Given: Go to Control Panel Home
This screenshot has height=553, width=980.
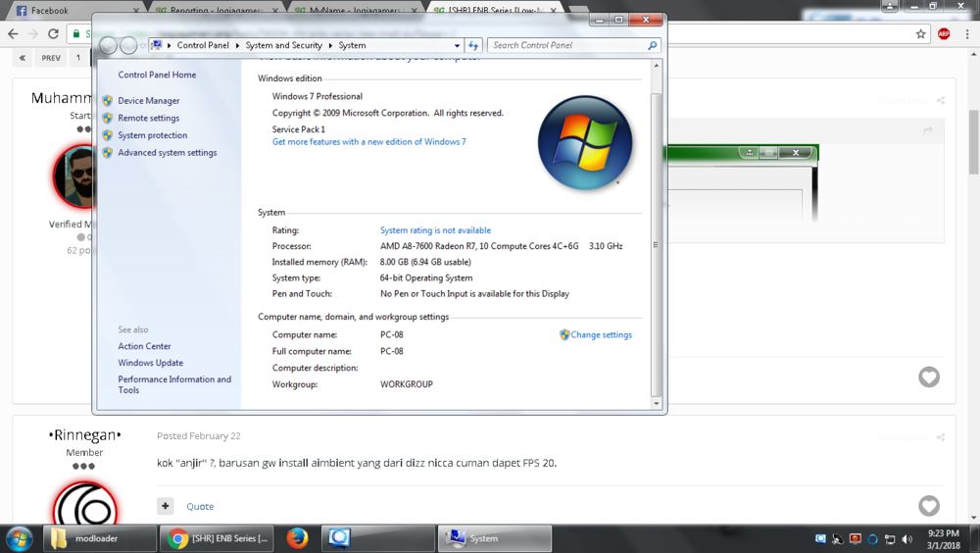Looking at the screenshot, I should point(157,75).
